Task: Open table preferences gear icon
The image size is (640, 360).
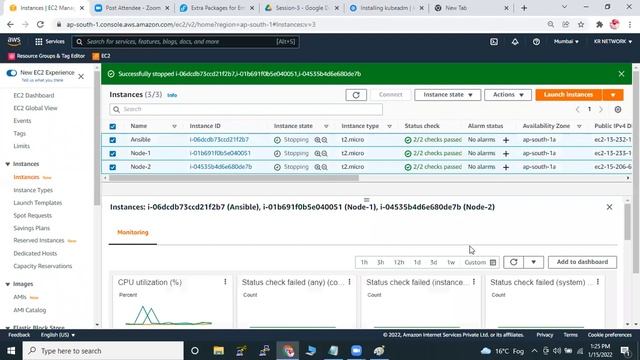Action: click(618, 109)
